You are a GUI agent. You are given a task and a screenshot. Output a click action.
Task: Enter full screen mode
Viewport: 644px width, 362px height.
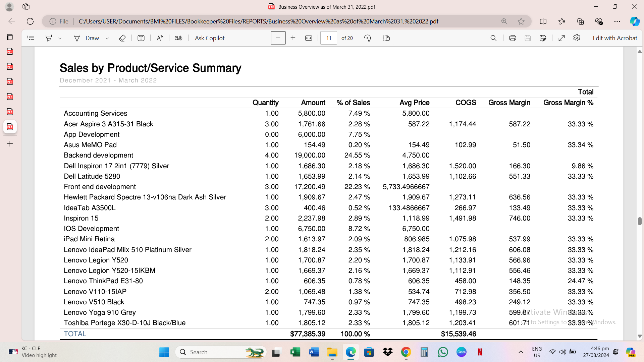tap(561, 38)
